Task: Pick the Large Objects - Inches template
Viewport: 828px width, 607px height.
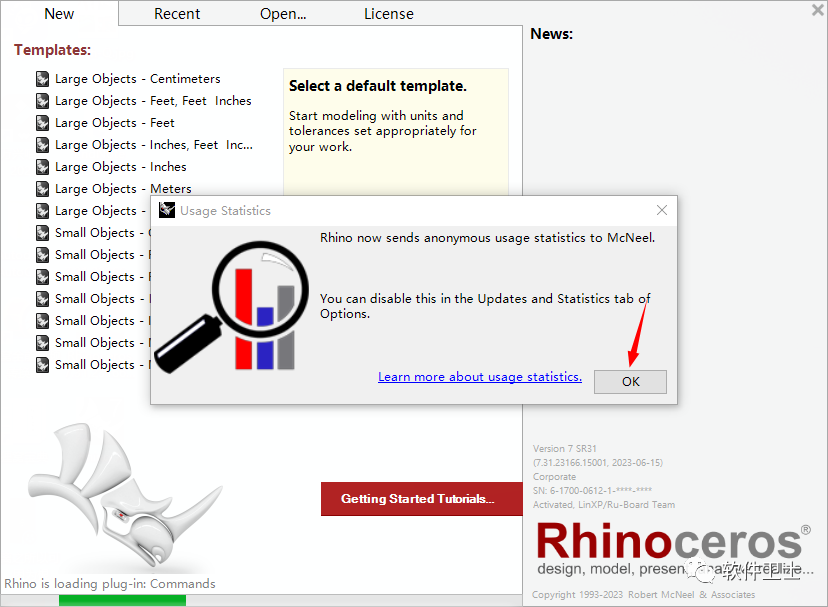Action: (121, 167)
